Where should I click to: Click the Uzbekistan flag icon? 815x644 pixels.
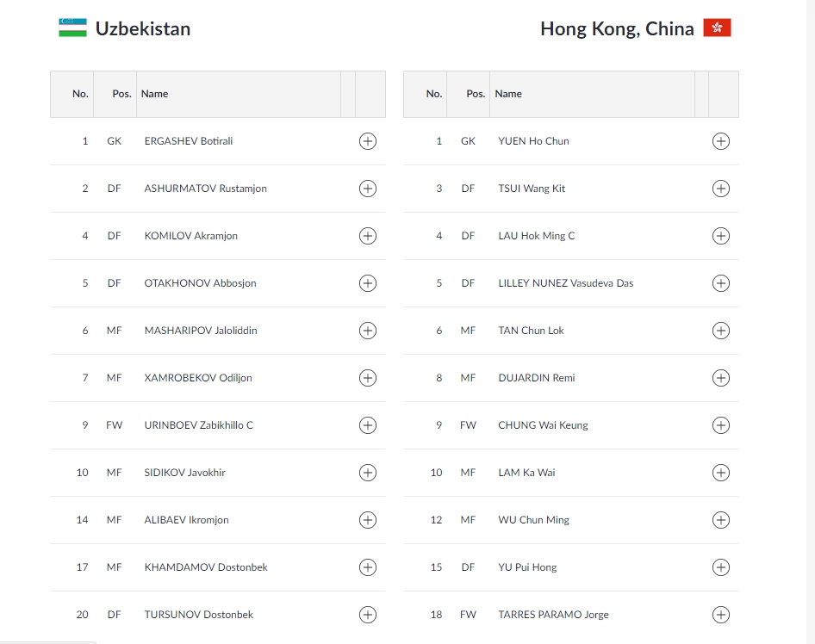(x=72, y=28)
